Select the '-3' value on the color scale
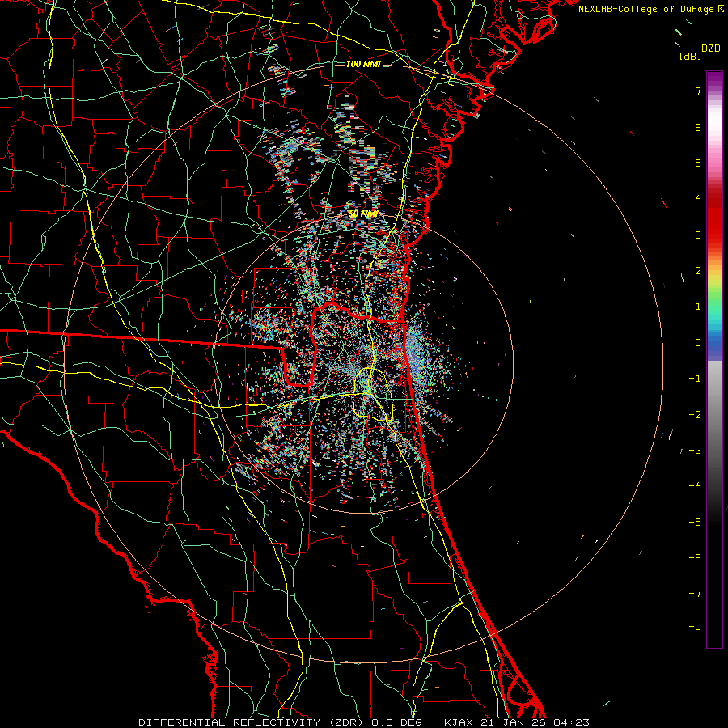 695,451
